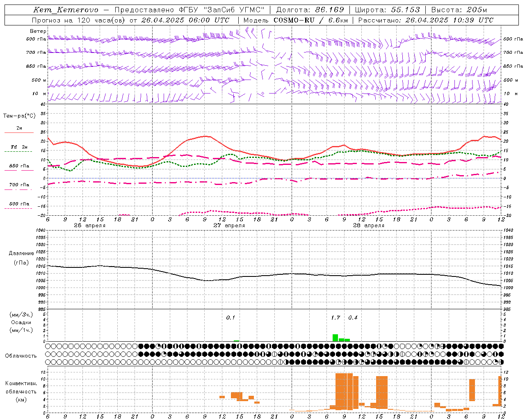The height and width of the screenshot is (420, 525).
Task: Click the '700 гПа' temperature legend label
Action: coord(19,185)
